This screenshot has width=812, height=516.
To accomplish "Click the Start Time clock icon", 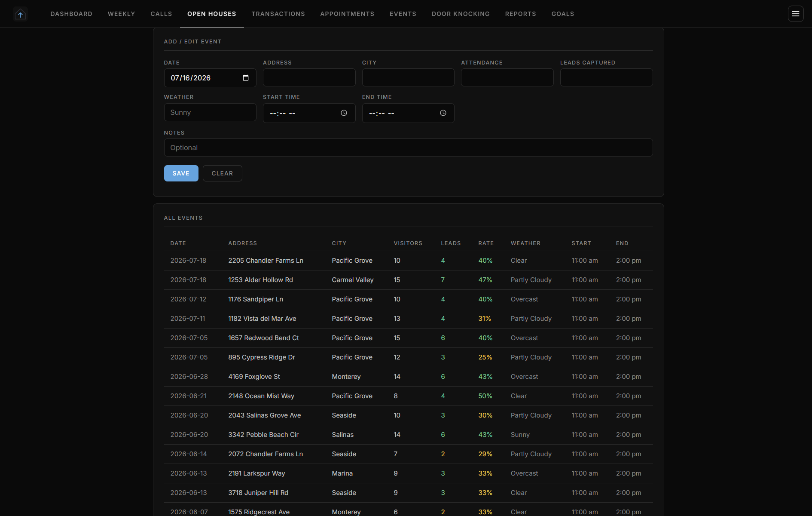I will [344, 113].
